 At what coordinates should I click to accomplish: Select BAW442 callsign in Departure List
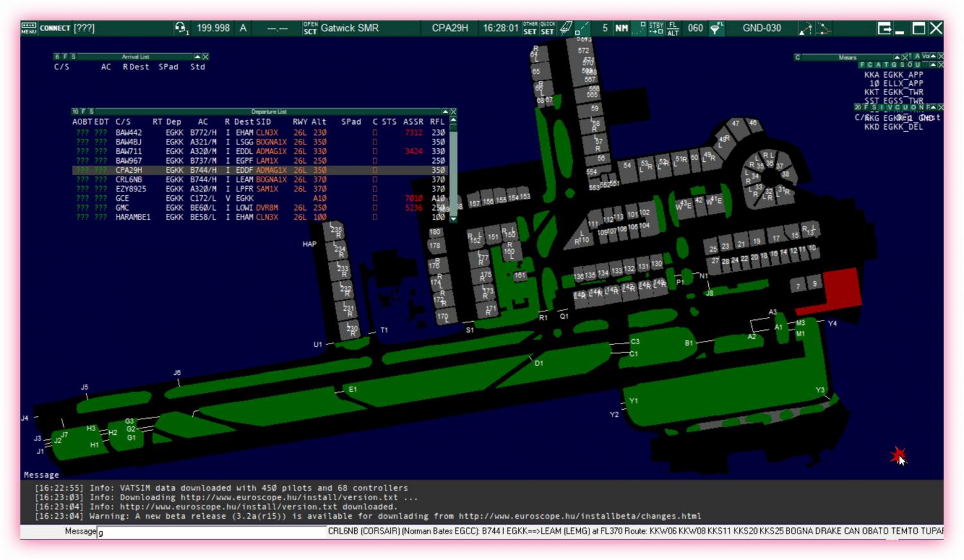click(129, 133)
